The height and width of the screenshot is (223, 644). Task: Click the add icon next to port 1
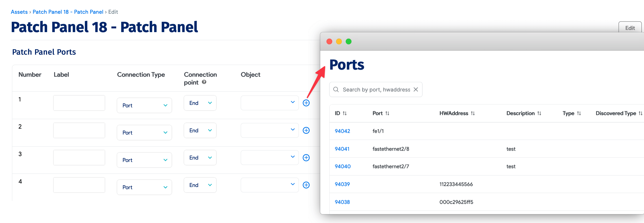pyautogui.click(x=306, y=103)
